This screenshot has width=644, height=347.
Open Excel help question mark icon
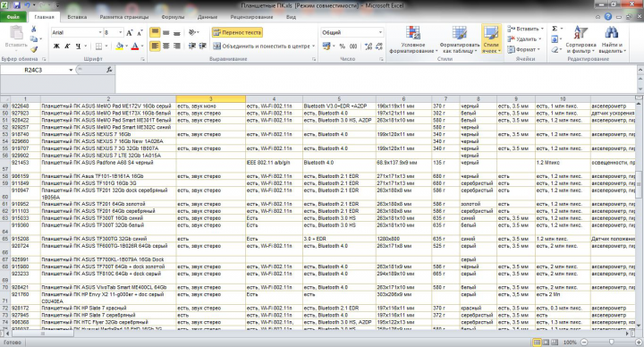coord(608,17)
